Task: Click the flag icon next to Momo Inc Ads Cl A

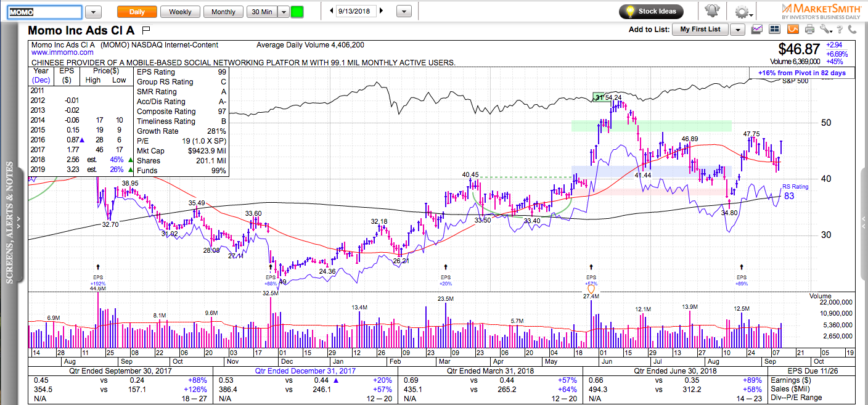Action: point(146,30)
